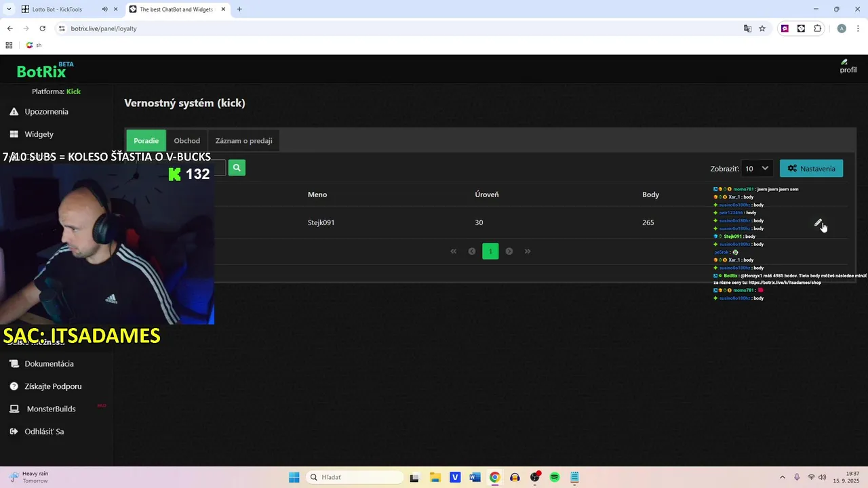Open the botrix.live shop link in chat

click(785, 282)
